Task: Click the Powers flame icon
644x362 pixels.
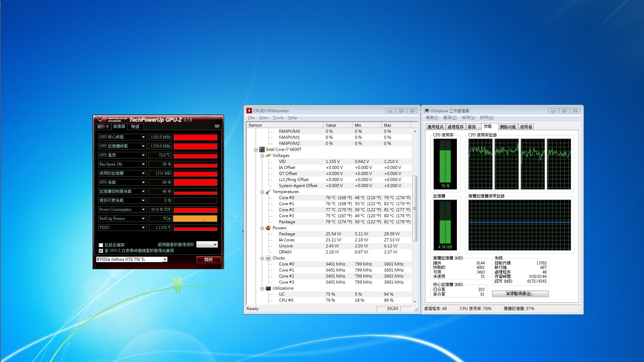Action: [x=268, y=228]
